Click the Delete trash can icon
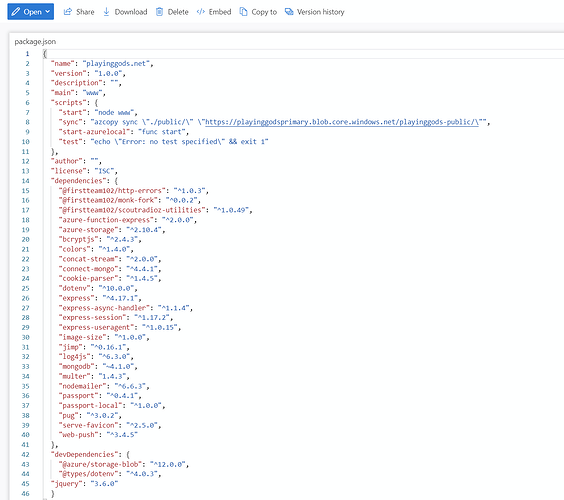 159,12
